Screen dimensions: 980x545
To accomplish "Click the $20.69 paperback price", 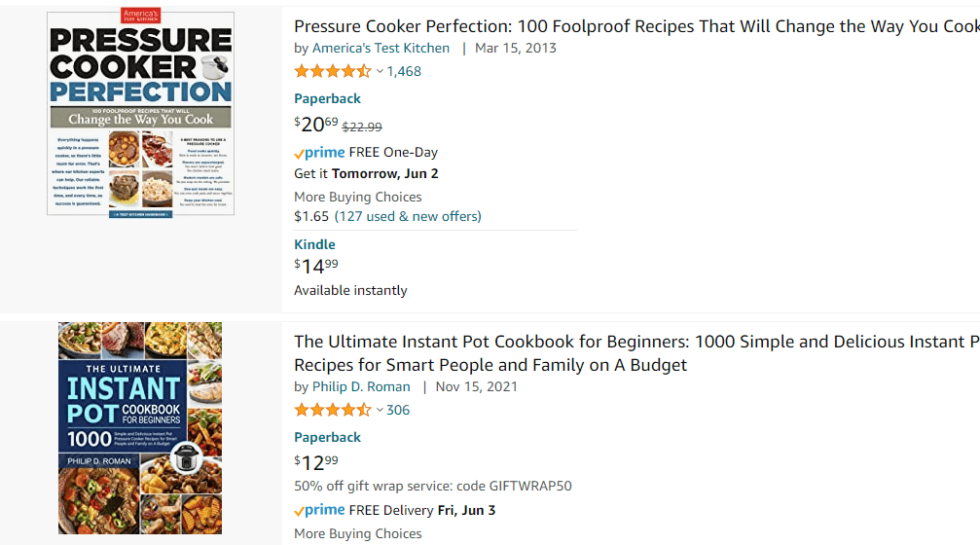I will tap(316, 125).
